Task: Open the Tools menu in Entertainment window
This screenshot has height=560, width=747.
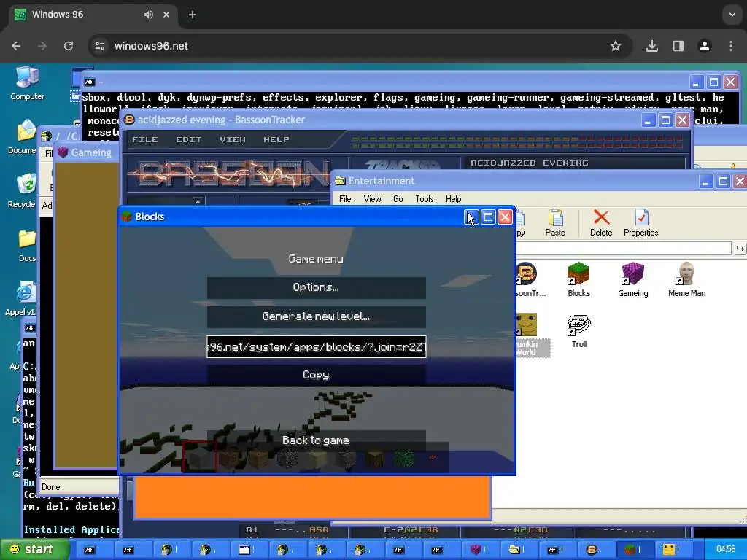Action: 424,199
